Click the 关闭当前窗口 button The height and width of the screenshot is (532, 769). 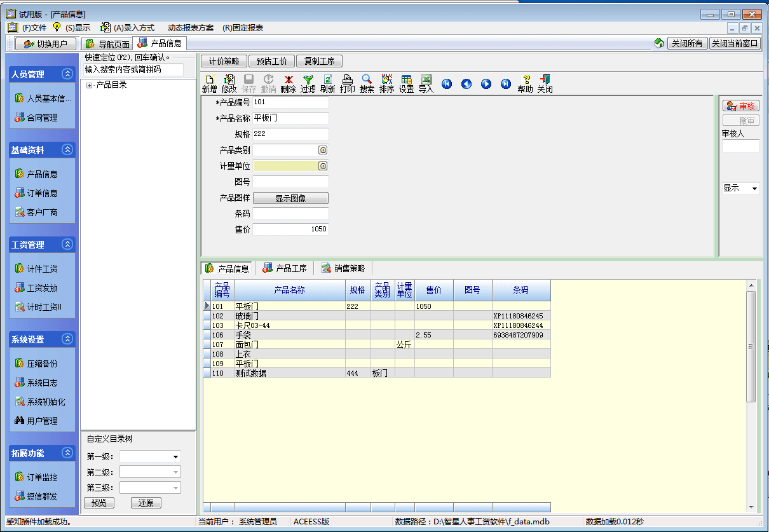click(x=735, y=43)
